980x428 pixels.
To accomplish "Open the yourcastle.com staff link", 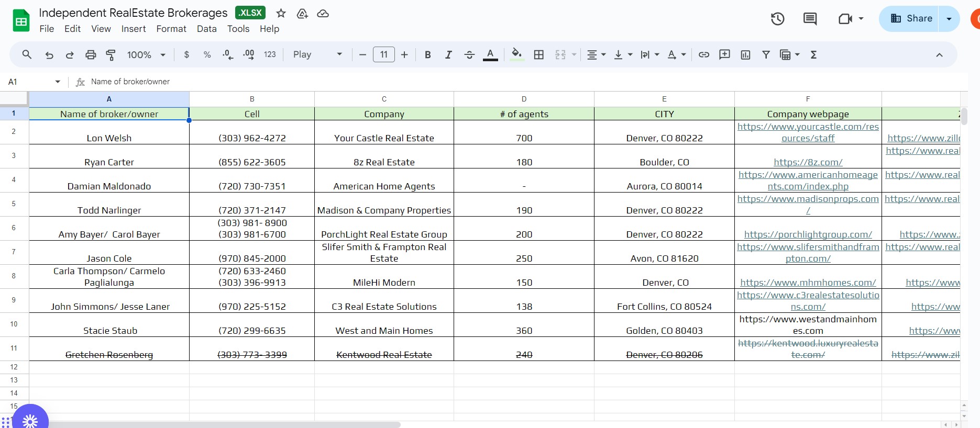I will pyautogui.click(x=808, y=132).
